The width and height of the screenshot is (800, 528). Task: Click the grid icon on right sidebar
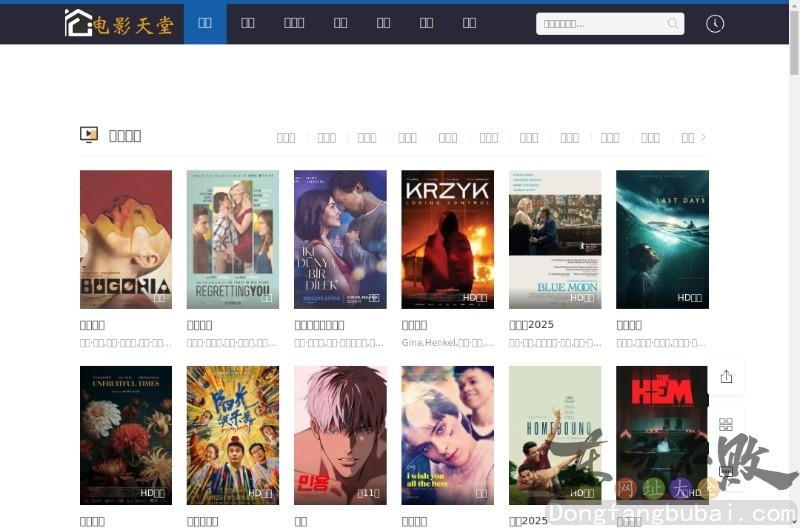pos(726,424)
